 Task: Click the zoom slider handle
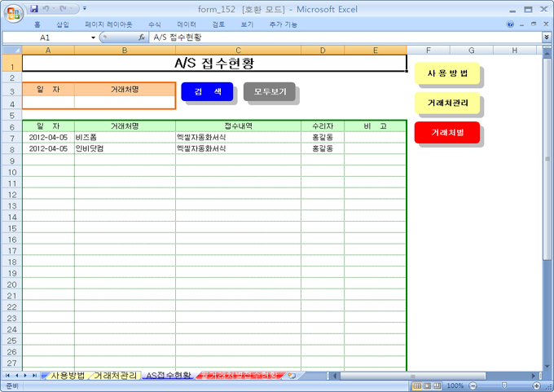504,385
